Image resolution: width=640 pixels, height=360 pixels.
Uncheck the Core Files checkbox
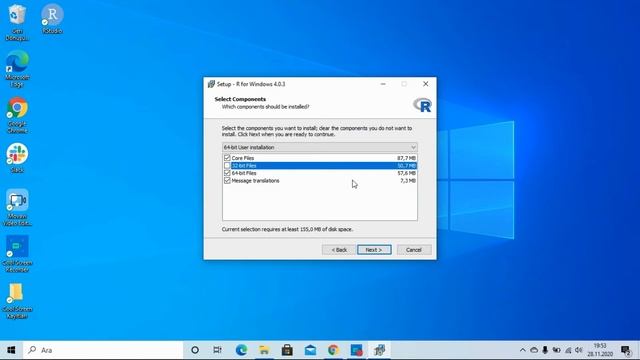(227, 158)
